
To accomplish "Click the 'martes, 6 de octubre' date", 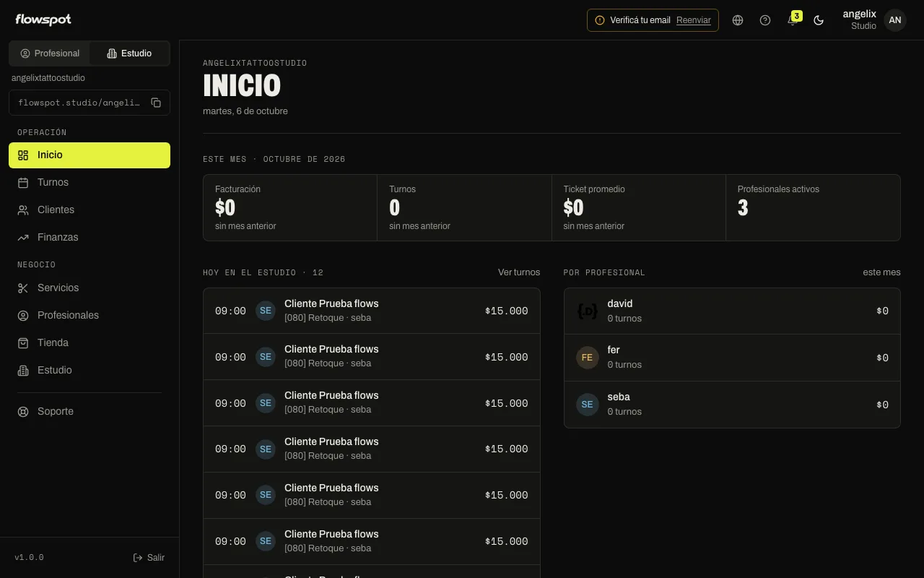I will (x=245, y=111).
